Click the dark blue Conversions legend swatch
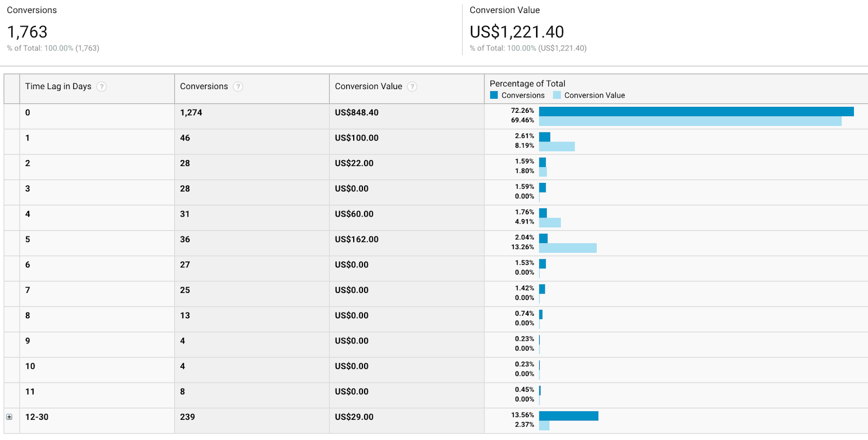Image resolution: width=868 pixels, height=440 pixels. (494, 95)
